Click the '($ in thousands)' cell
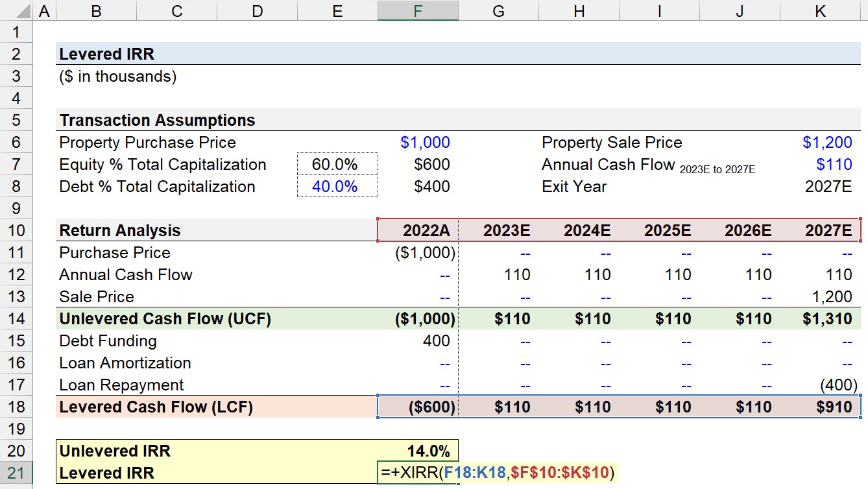This screenshot has width=868, height=489. click(x=117, y=77)
